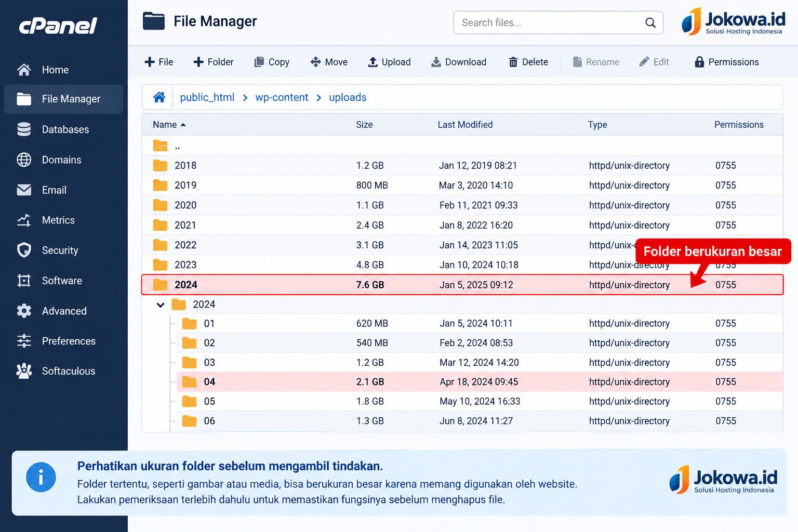This screenshot has height=532, width=798.
Task: Select the 2021 folder icon
Action: [160, 225]
